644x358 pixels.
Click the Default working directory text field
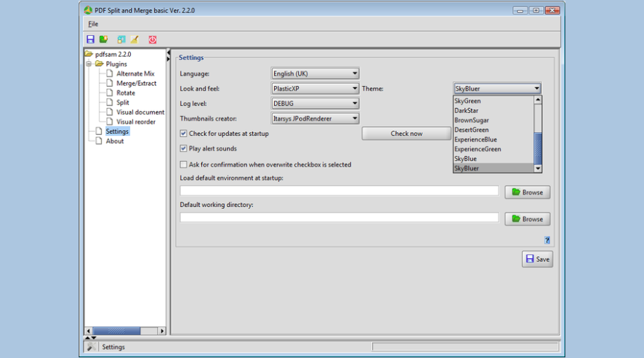[339, 218]
